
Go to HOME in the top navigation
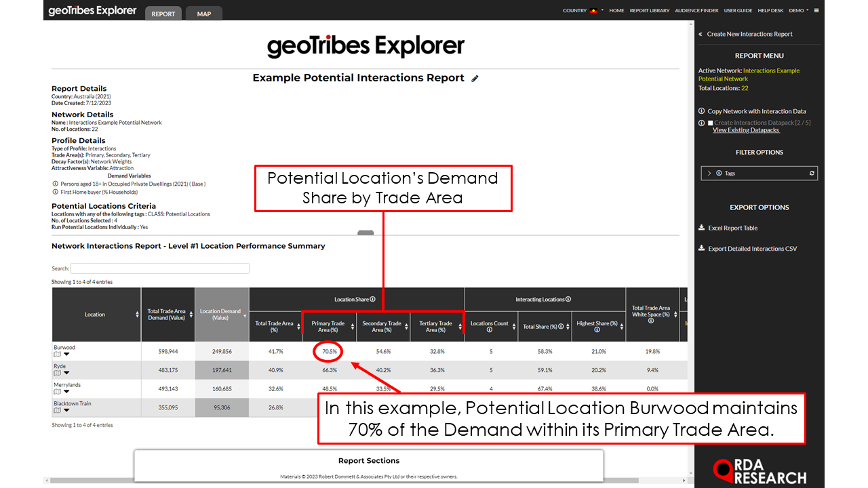coord(616,11)
